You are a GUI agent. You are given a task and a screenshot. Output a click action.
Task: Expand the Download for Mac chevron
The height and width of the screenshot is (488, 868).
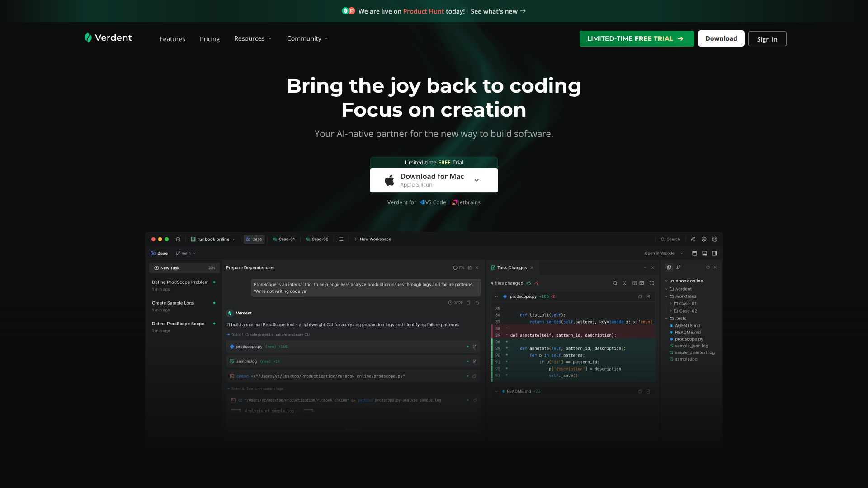476,180
